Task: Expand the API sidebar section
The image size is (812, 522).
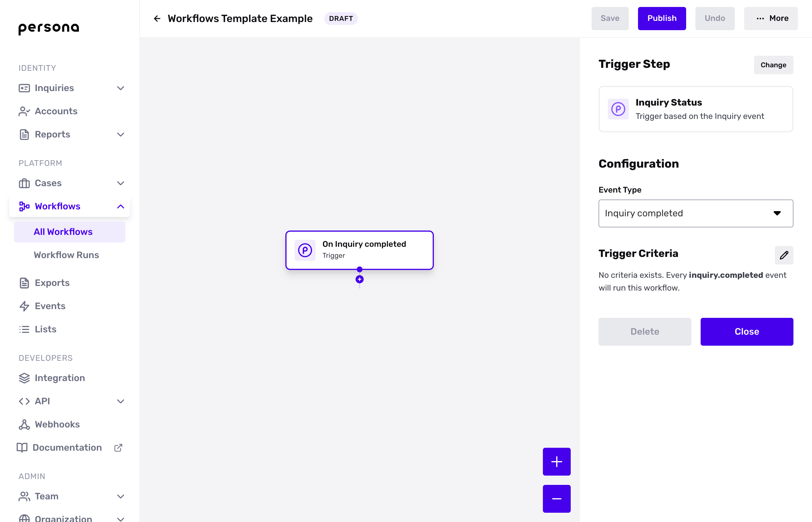Action: [120, 401]
